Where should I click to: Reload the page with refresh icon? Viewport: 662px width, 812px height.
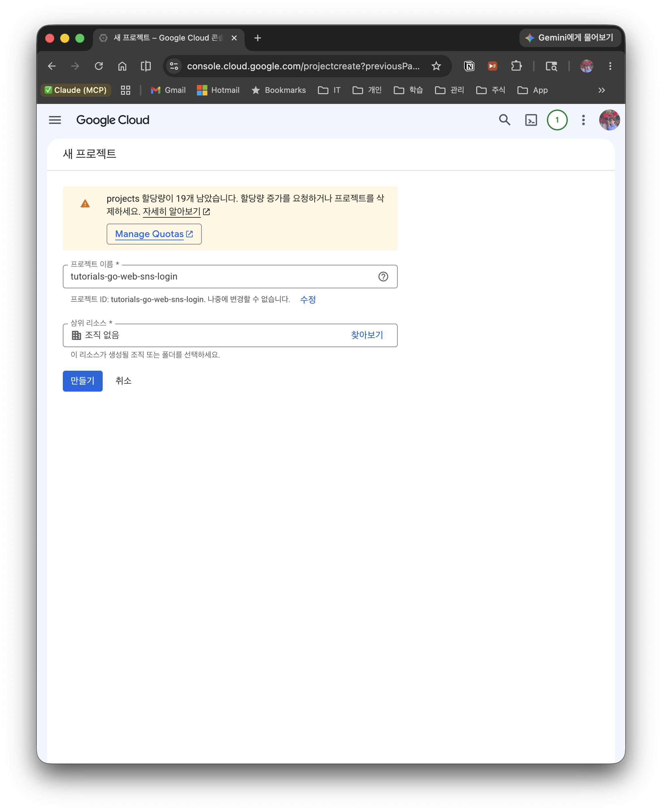coord(99,66)
